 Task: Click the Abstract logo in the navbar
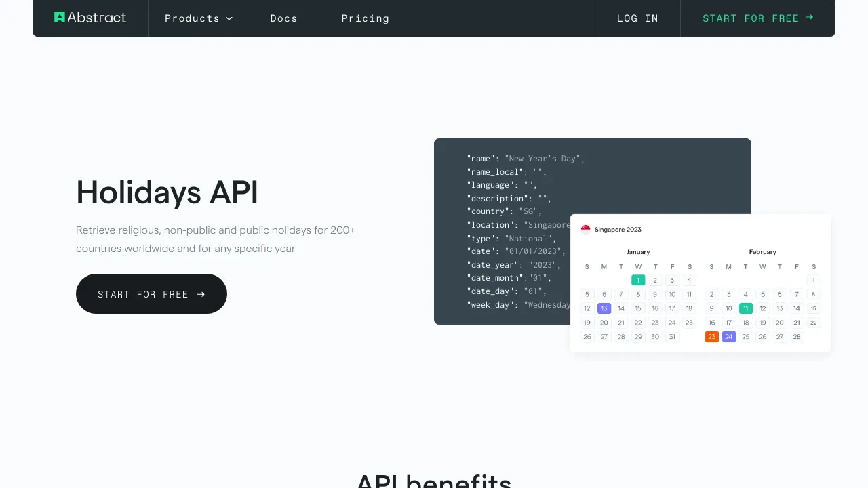pos(90,18)
